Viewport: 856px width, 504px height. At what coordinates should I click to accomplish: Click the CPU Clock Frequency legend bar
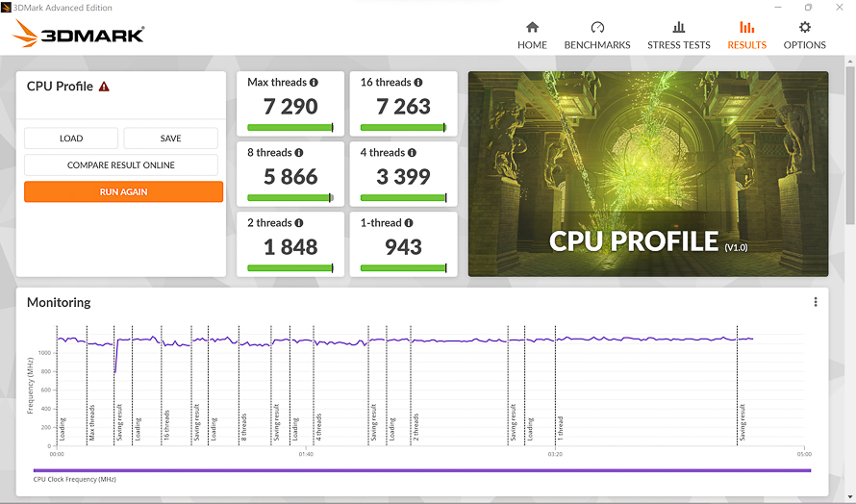422,470
